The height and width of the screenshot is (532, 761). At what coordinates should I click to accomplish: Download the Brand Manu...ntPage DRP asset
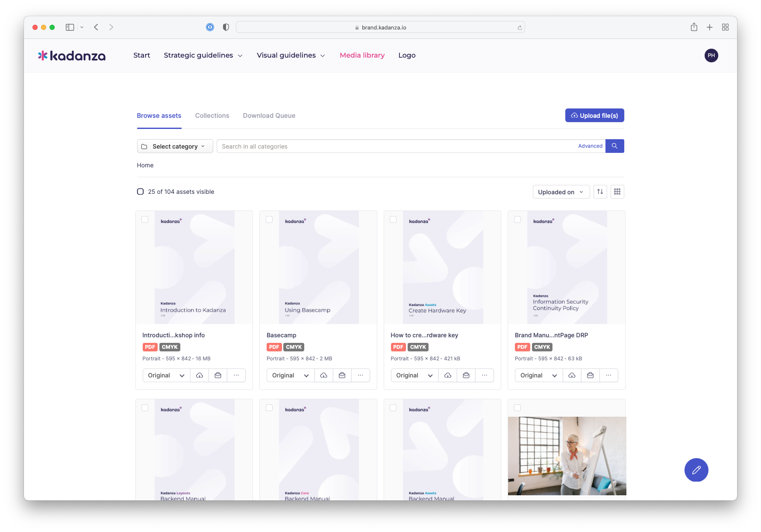coord(572,375)
